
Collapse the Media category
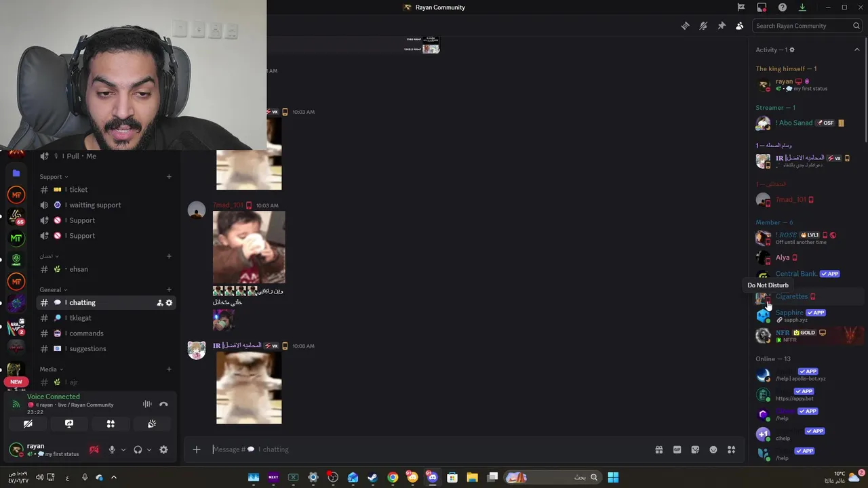[51, 369]
